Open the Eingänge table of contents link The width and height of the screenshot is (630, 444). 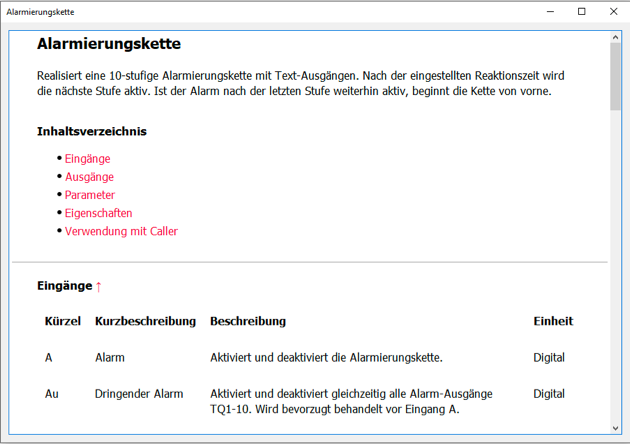(87, 159)
